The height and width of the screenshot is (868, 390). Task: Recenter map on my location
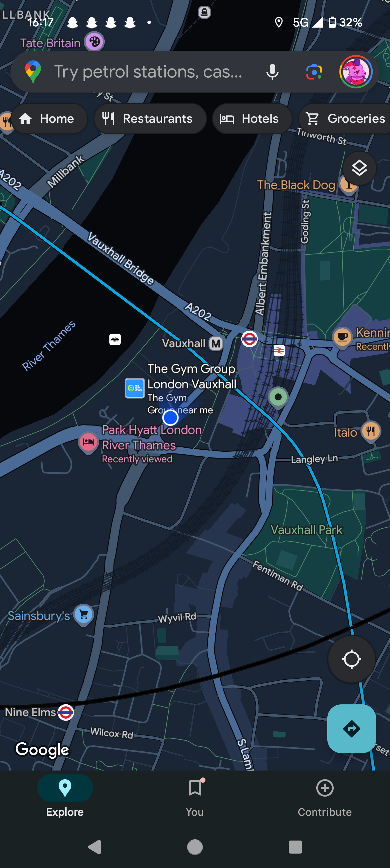tap(352, 659)
